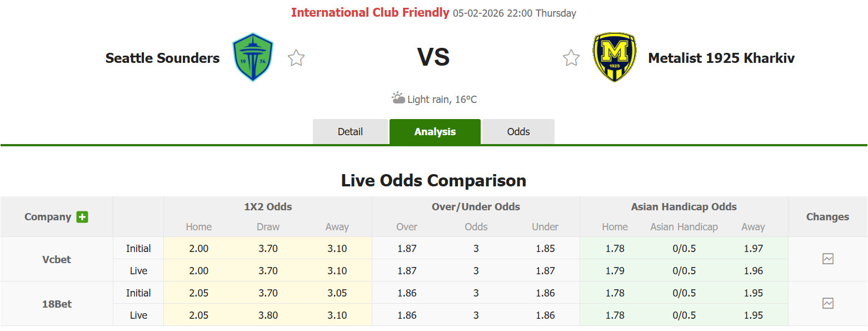Click the Metalist 1925 Kharkiv crest
Screen dimensions: 868x331
(614, 57)
